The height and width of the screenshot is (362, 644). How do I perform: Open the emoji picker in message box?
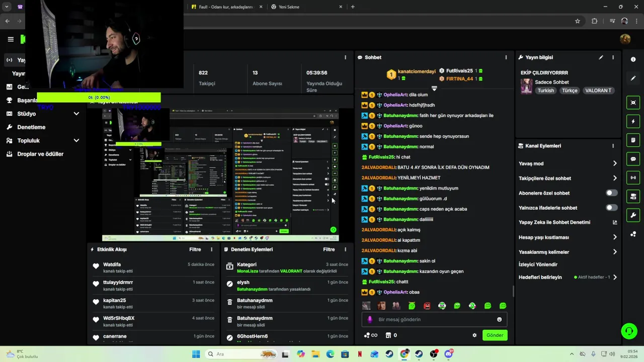(x=499, y=319)
